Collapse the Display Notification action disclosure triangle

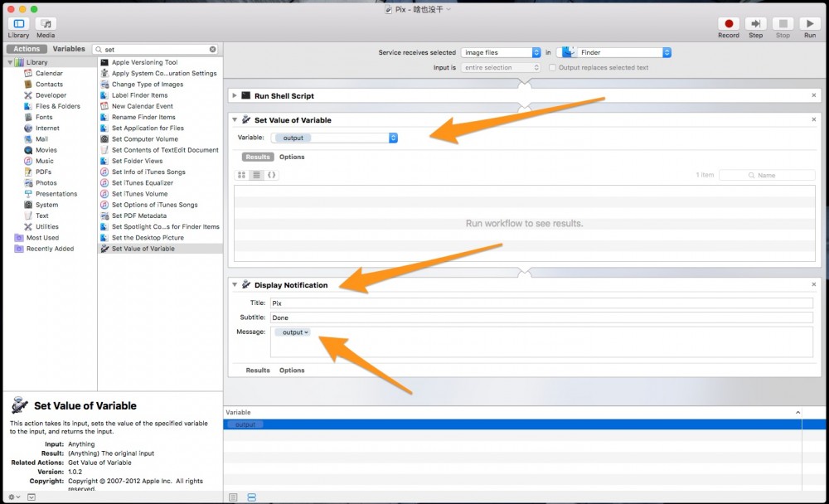(235, 283)
